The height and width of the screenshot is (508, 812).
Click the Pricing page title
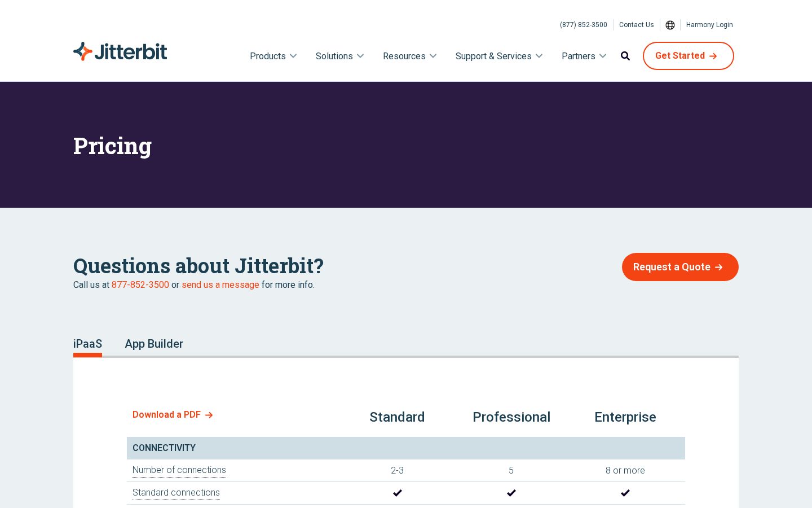tap(112, 146)
